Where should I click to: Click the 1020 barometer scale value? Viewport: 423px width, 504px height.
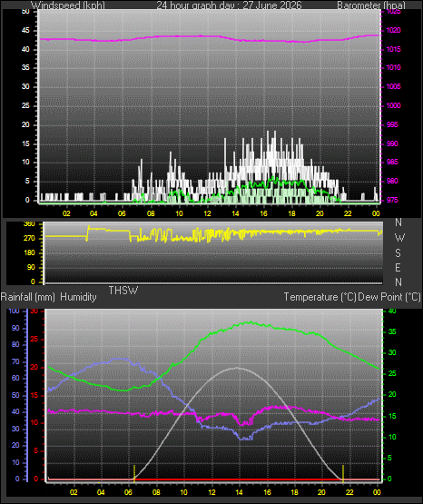pyautogui.click(x=393, y=31)
